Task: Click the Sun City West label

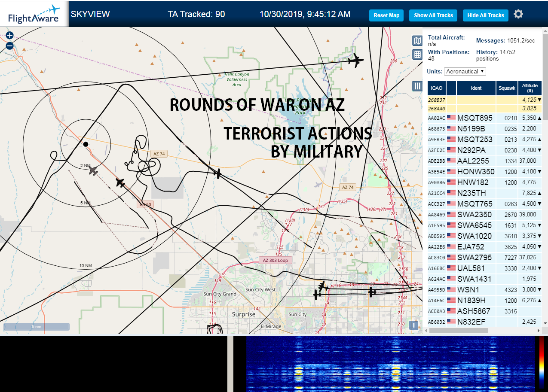Action: [x=260, y=290]
